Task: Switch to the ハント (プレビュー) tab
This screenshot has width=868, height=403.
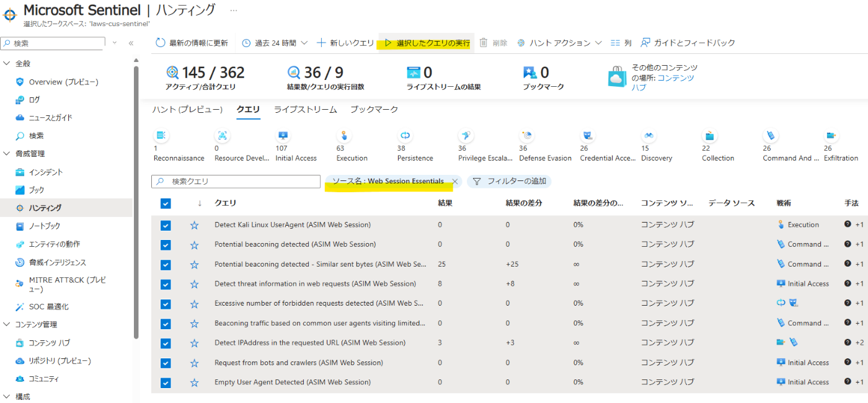Action: coord(187,110)
